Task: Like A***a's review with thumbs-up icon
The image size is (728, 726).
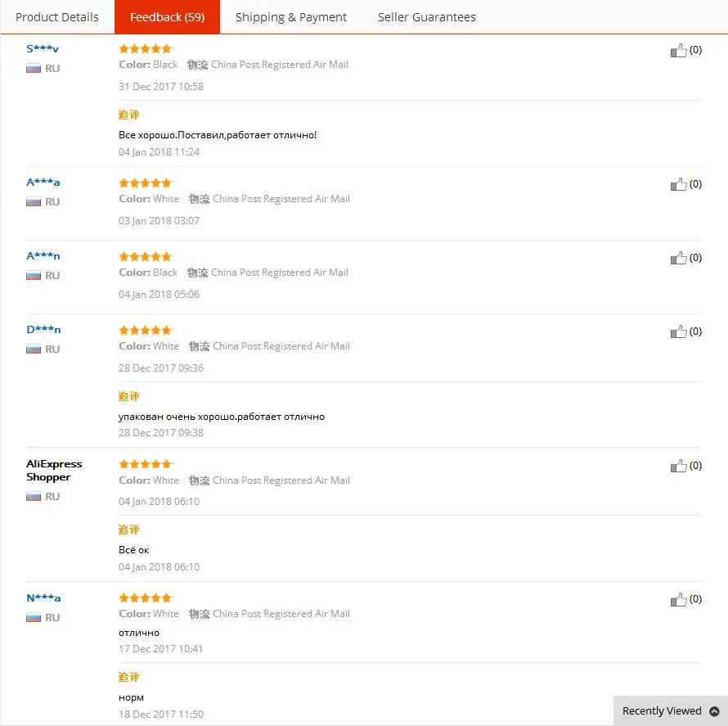Action: (x=678, y=184)
